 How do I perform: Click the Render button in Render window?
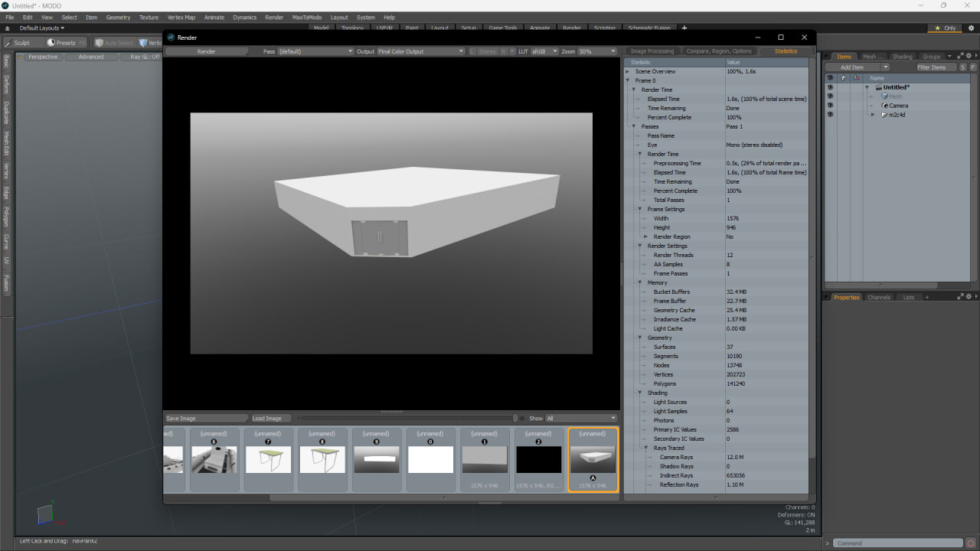pos(207,51)
